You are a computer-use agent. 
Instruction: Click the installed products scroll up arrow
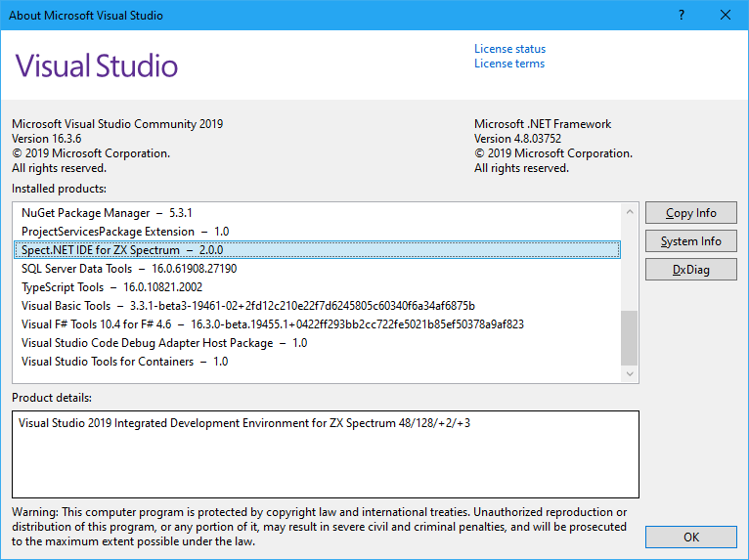tap(630, 211)
